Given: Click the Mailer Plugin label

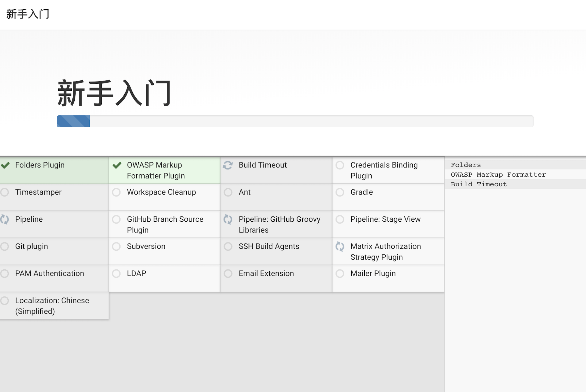Looking at the screenshot, I should (x=373, y=273).
